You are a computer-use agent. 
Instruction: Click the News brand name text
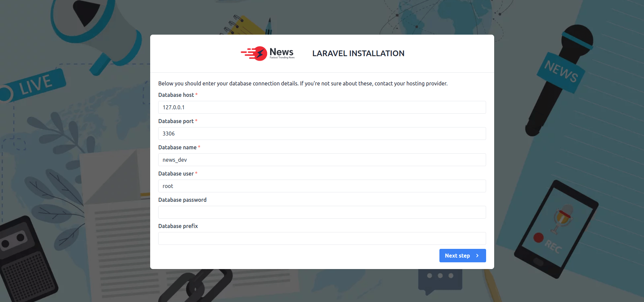pyautogui.click(x=282, y=52)
